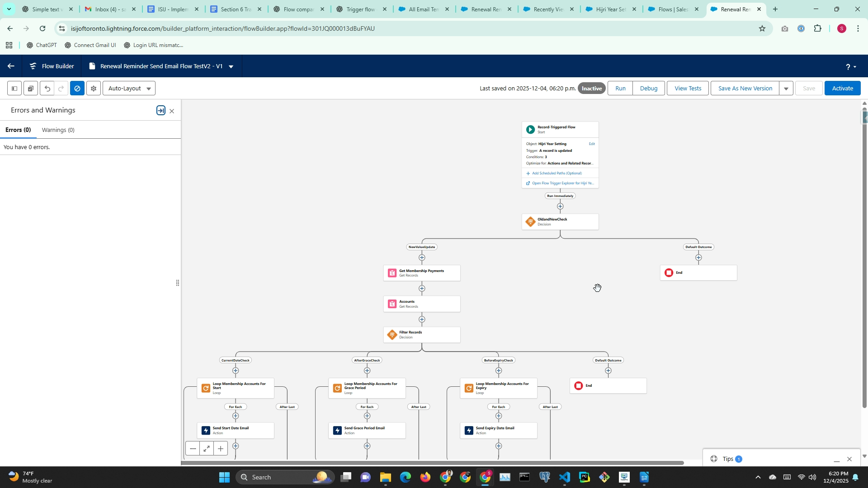The height and width of the screenshot is (488, 868).
Task: Open flow settings gear icon
Action: 94,89
